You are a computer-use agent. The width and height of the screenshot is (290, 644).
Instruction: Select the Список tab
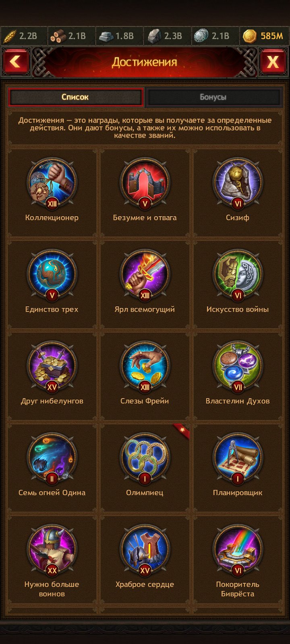pyautogui.click(x=75, y=97)
